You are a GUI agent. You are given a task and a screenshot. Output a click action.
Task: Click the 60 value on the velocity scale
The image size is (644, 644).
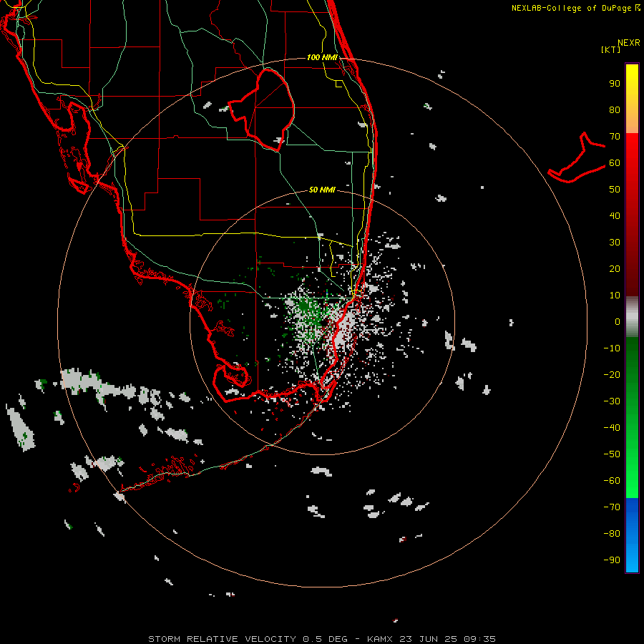tap(615, 163)
